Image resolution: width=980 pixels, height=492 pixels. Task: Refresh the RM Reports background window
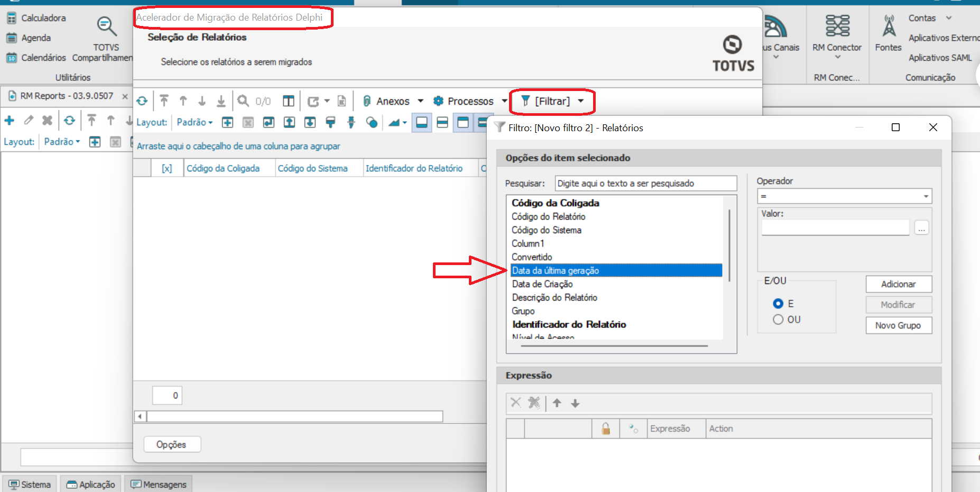point(69,121)
